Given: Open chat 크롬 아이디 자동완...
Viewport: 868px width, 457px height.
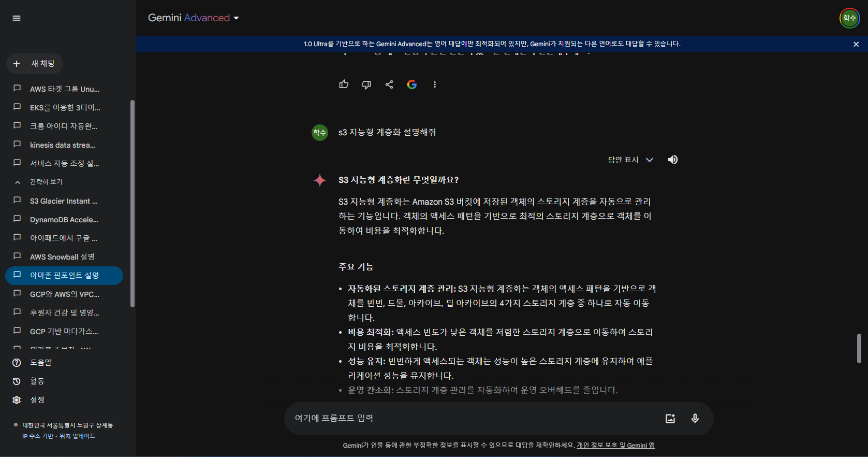Looking at the screenshot, I should (64, 126).
